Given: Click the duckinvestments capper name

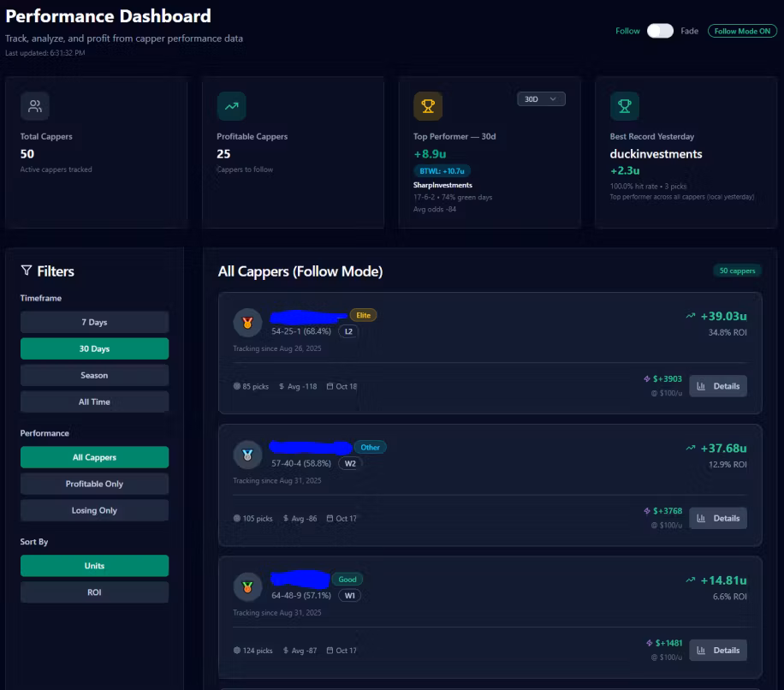Looking at the screenshot, I should pyautogui.click(x=656, y=154).
